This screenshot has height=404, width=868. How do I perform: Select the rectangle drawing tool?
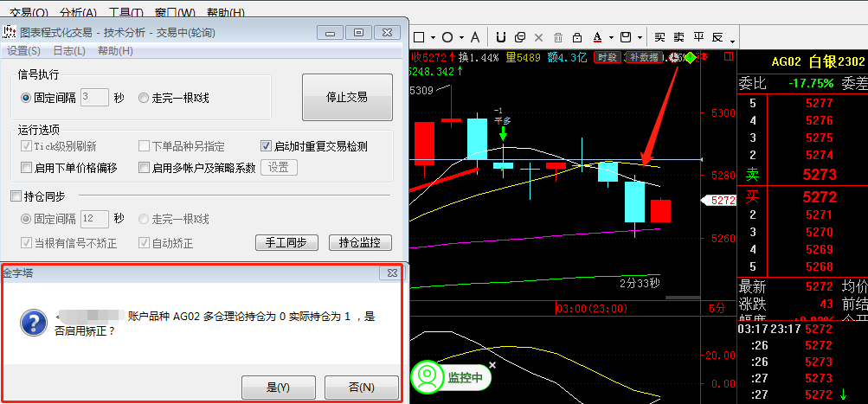[x=419, y=38]
